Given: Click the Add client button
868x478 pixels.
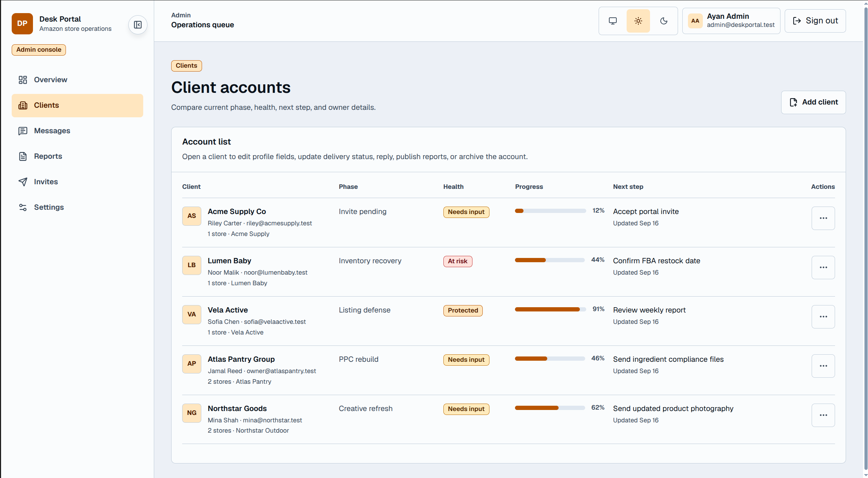Looking at the screenshot, I should (813, 102).
